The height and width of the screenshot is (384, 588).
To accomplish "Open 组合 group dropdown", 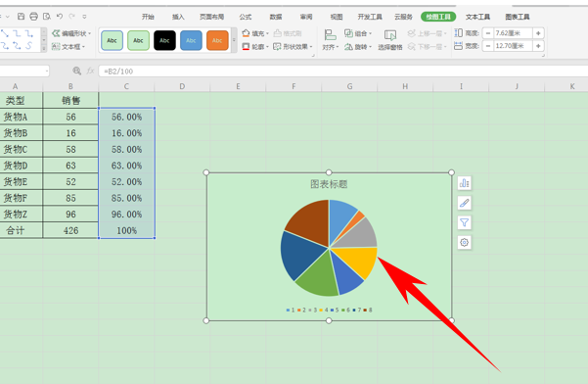I will pos(358,33).
